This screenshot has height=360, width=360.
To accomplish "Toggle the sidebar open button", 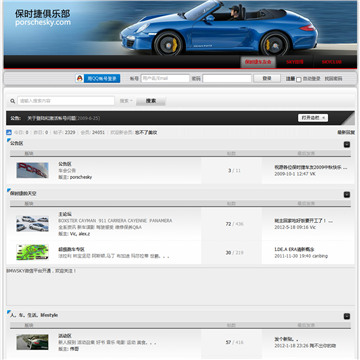I will tap(313, 118).
